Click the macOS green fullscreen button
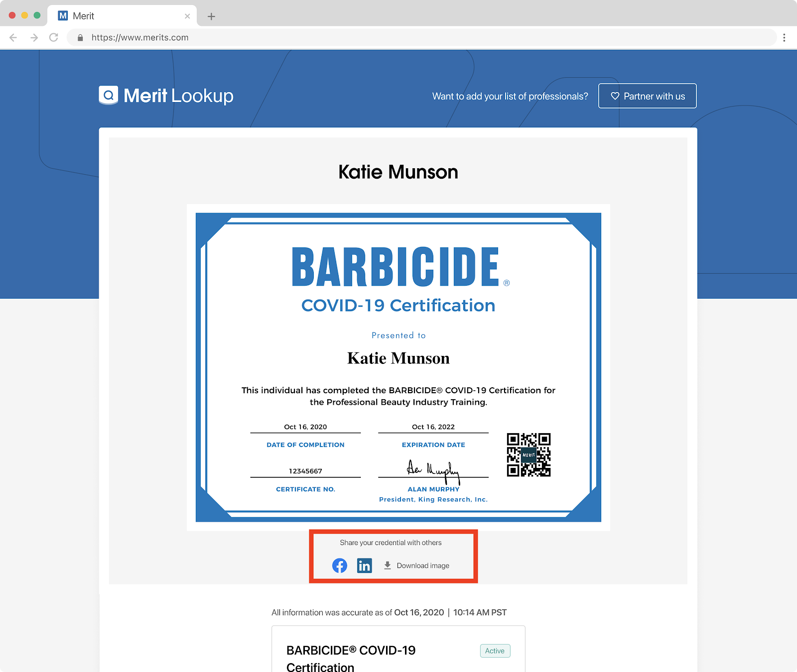This screenshot has width=797, height=672. point(37,15)
